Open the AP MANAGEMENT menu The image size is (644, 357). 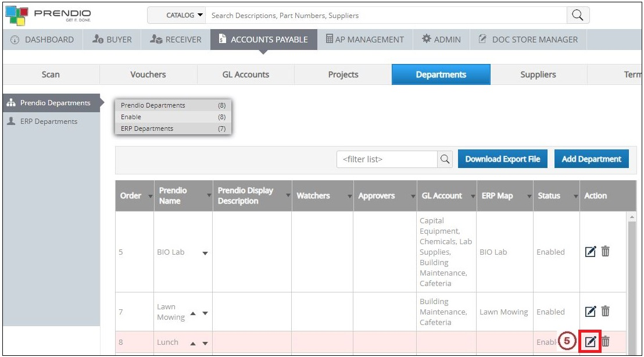coord(365,39)
